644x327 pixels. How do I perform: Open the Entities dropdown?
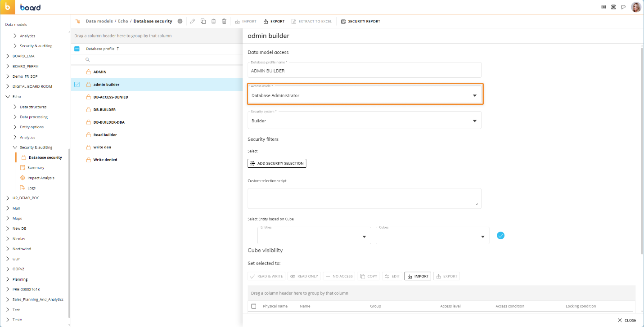(314, 235)
